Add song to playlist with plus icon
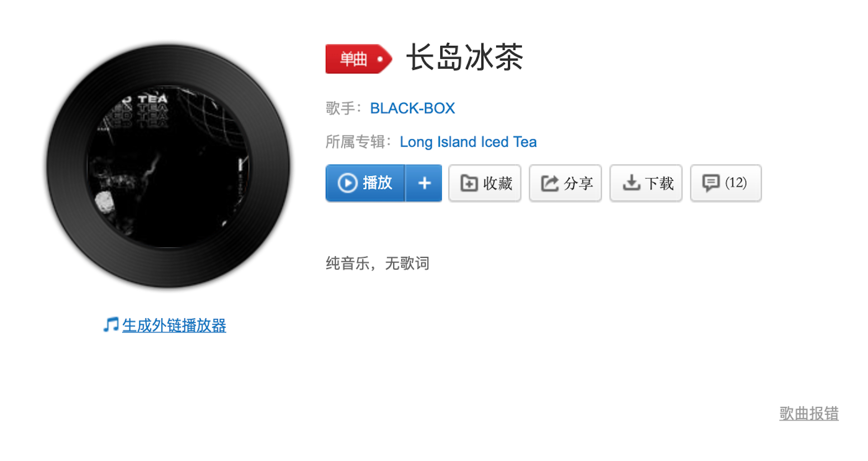The image size is (868, 461). [x=424, y=183]
